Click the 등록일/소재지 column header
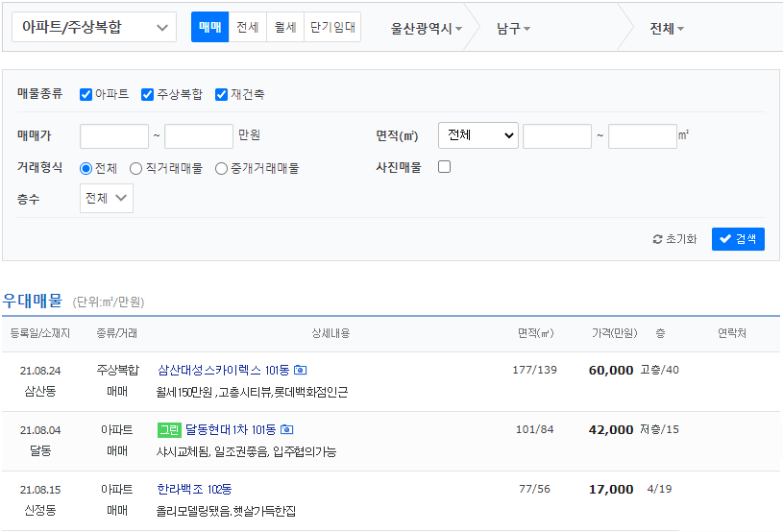Viewport: 783px width, 532px height. pos(40,333)
